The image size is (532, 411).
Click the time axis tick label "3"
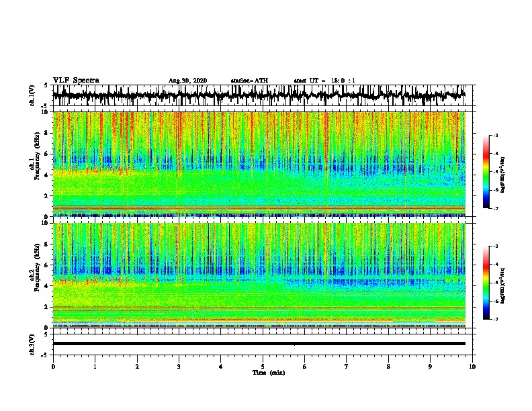179,367
